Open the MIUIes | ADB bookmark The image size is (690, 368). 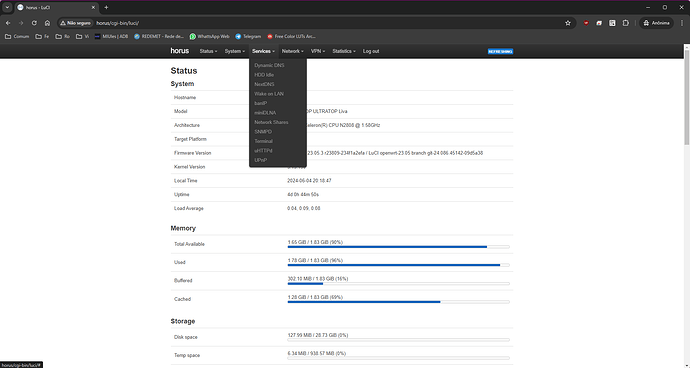[111, 37]
